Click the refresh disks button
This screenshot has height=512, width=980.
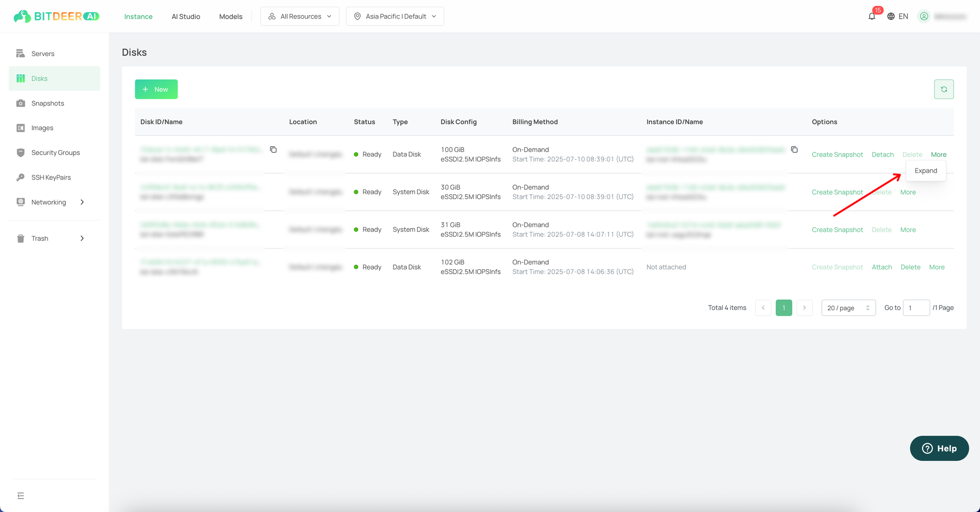[944, 89]
